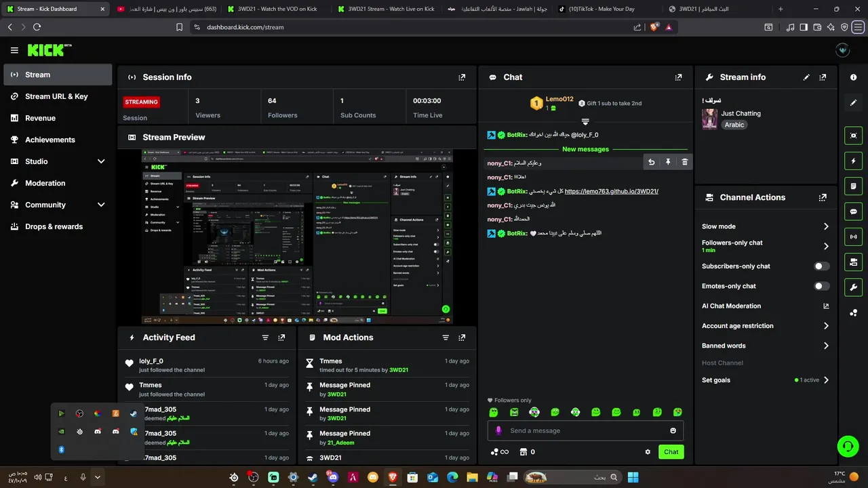The height and width of the screenshot is (488, 868).
Task: Open the Achievements sidebar item
Action: [58, 140]
